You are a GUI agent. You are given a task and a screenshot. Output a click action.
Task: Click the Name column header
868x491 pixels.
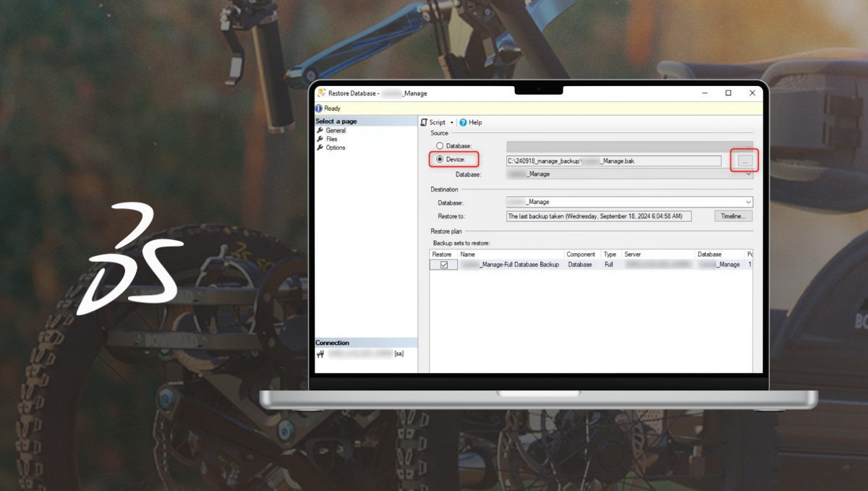(x=510, y=255)
